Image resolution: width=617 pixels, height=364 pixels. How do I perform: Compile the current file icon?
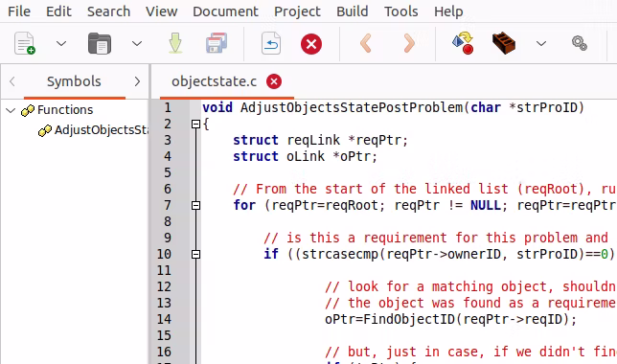click(x=463, y=43)
